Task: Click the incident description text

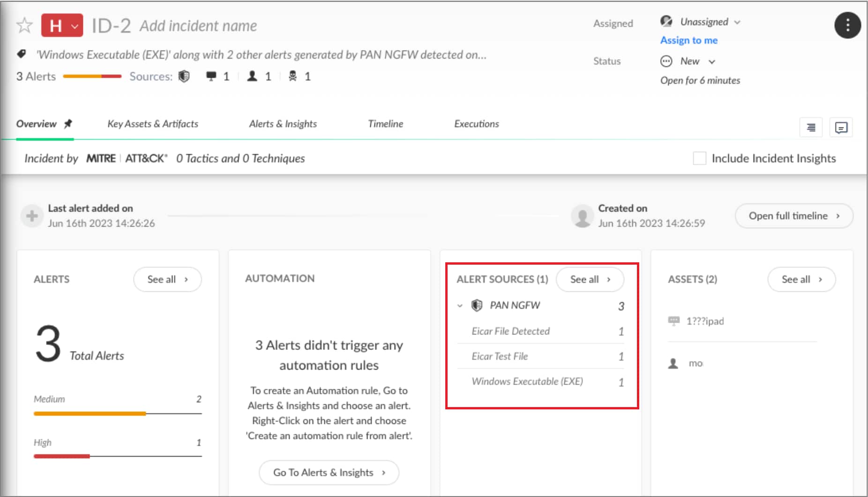Action: click(x=262, y=55)
